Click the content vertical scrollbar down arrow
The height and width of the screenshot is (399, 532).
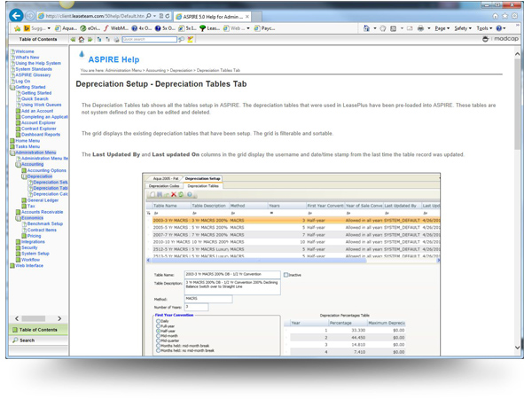pos(517,348)
